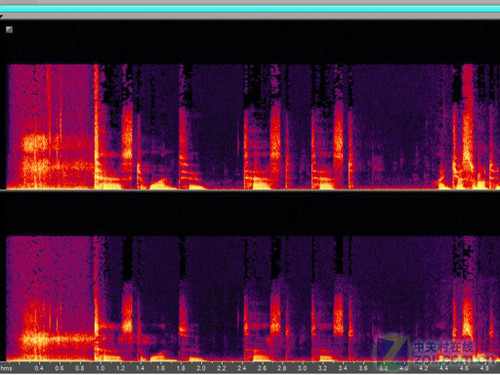This screenshot has width=500, height=375.
Task: Click the "2.2" ruler label
Action: tap(221, 368)
